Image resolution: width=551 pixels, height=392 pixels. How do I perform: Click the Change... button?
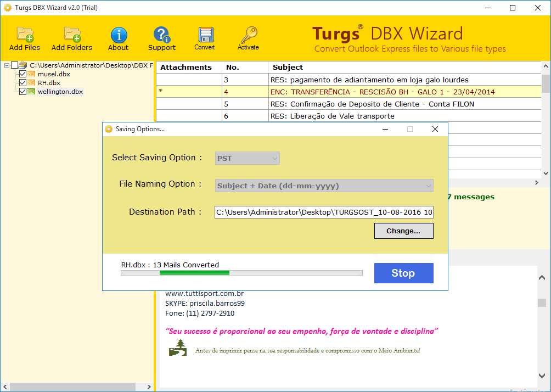(x=404, y=231)
